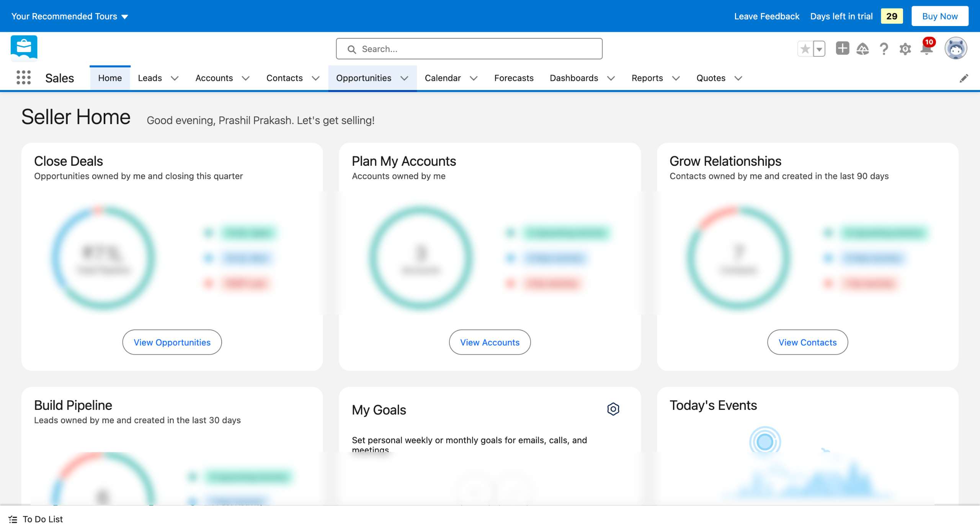Click the My Goals settings icon

point(613,409)
